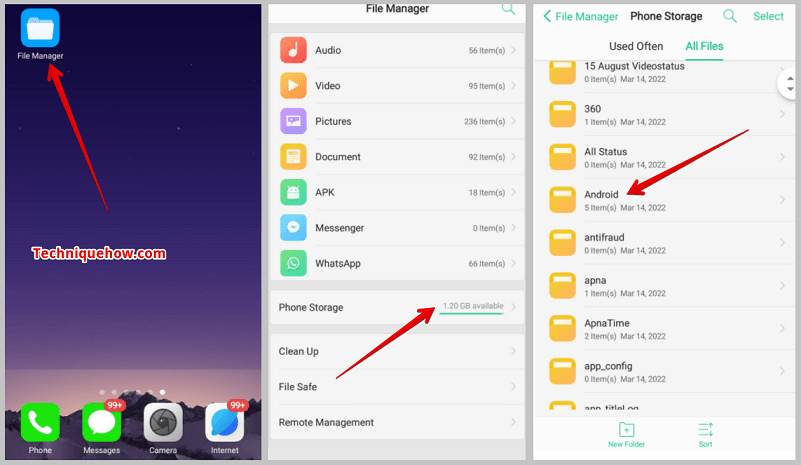Click the '18 Item(s)' count for APK
Viewport: 801px width, 465px height.
click(486, 193)
